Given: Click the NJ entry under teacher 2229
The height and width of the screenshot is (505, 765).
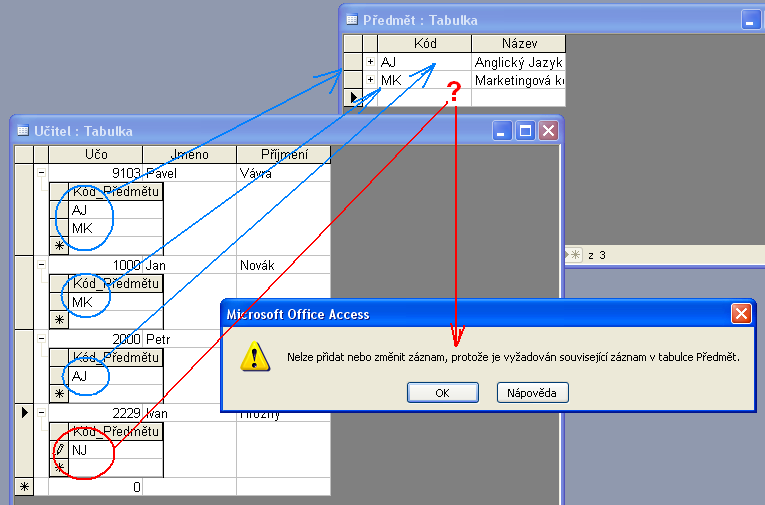Looking at the screenshot, I should (x=116, y=450).
